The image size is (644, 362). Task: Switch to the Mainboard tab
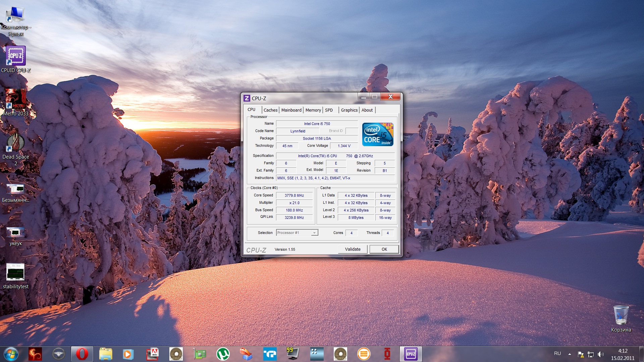(291, 110)
